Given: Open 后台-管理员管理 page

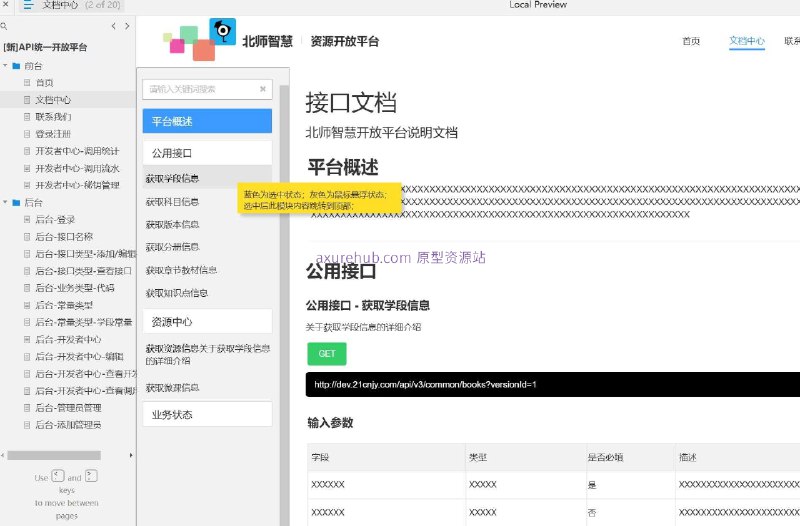Looking at the screenshot, I should coord(68,408).
